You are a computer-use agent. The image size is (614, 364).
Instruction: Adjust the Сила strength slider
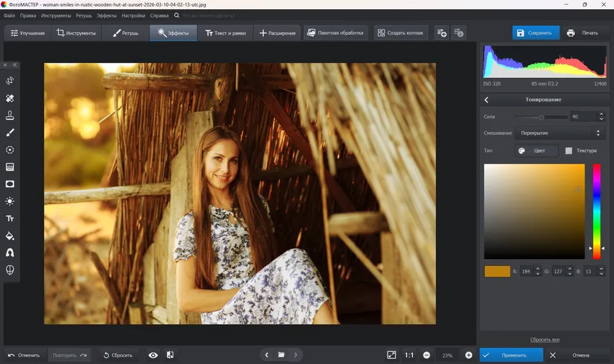pos(541,117)
